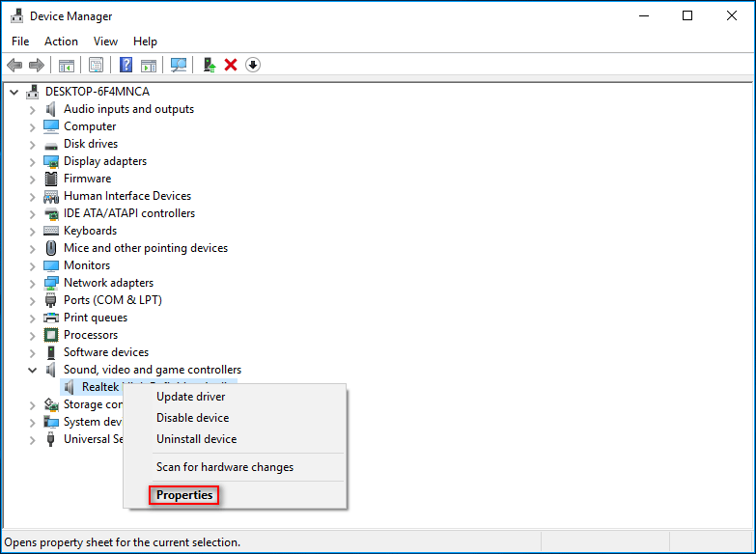Open the Help menu

click(x=145, y=42)
